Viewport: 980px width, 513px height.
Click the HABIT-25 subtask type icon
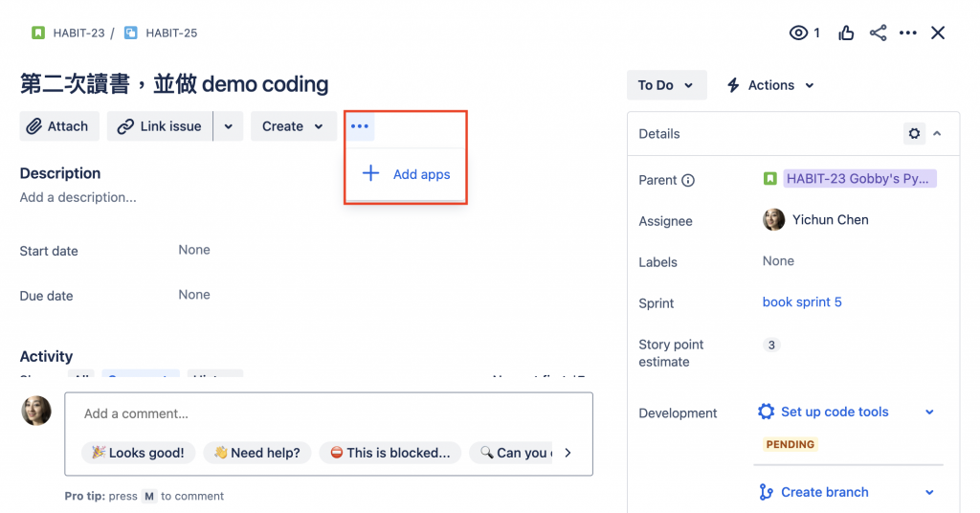click(x=131, y=33)
